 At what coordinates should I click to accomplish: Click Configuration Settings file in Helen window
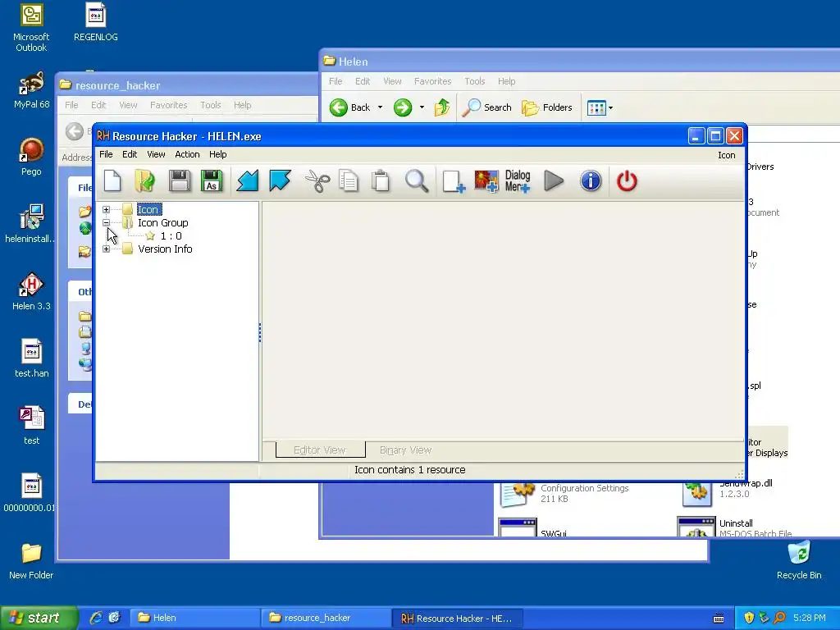click(x=564, y=493)
